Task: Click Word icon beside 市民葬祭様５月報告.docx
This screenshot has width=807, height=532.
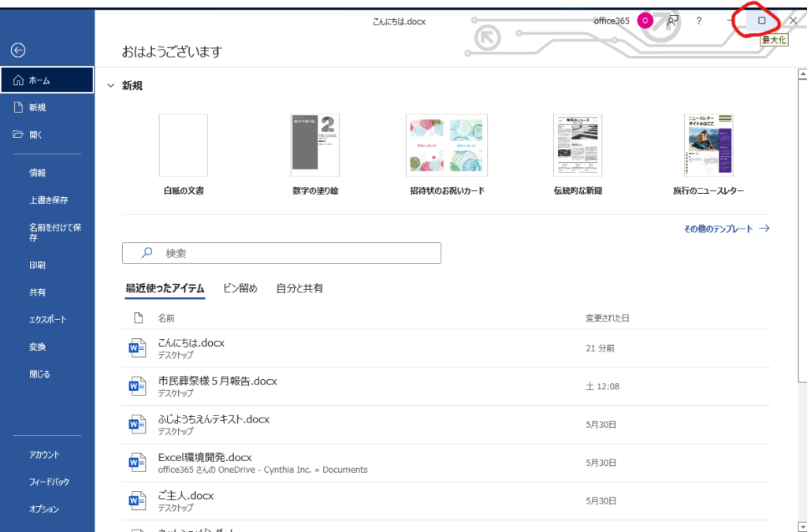Action: 137,386
